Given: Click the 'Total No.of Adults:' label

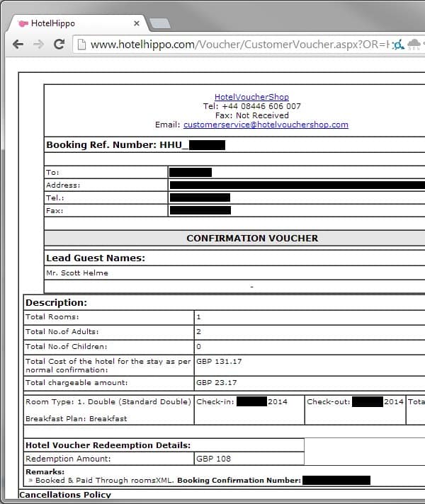Looking at the screenshot, I should point(62,332).
